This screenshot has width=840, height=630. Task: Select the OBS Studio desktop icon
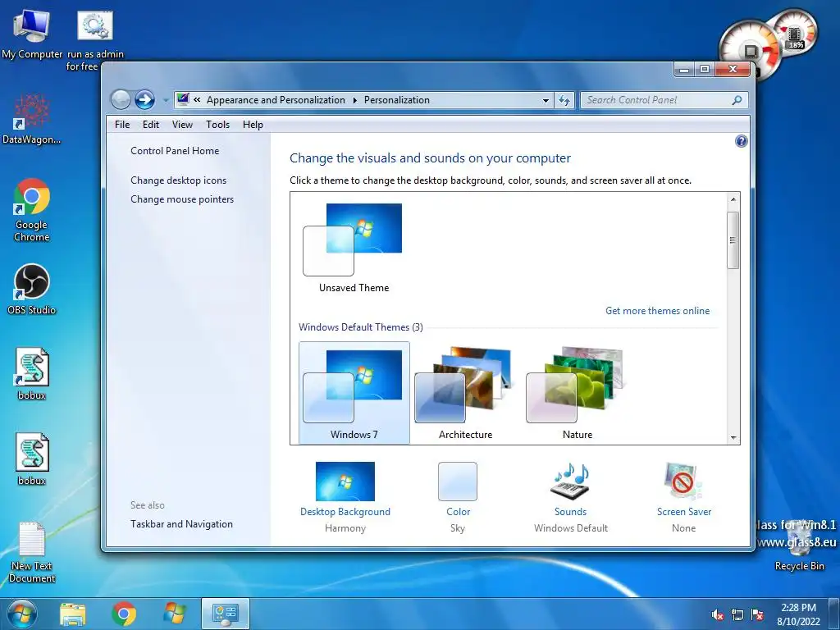pyautogui.click(x=32, y=290)
